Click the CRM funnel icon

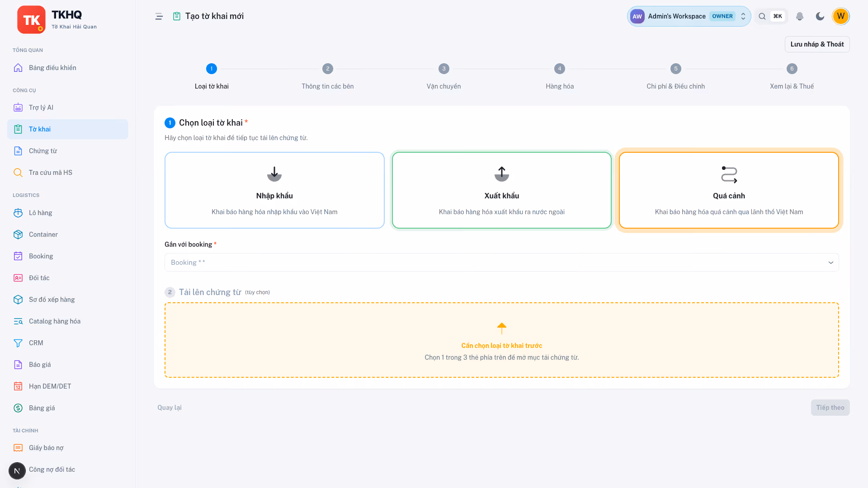point(18,343)
